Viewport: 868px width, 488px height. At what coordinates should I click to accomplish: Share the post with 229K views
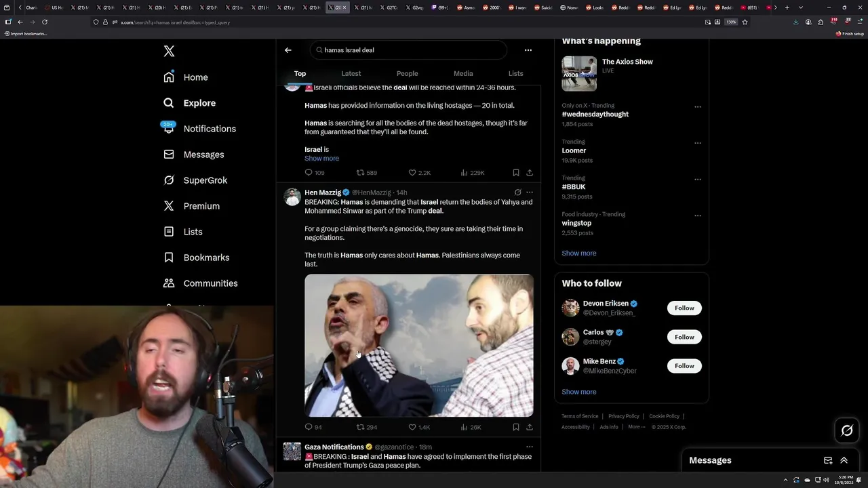click(530, 173)
